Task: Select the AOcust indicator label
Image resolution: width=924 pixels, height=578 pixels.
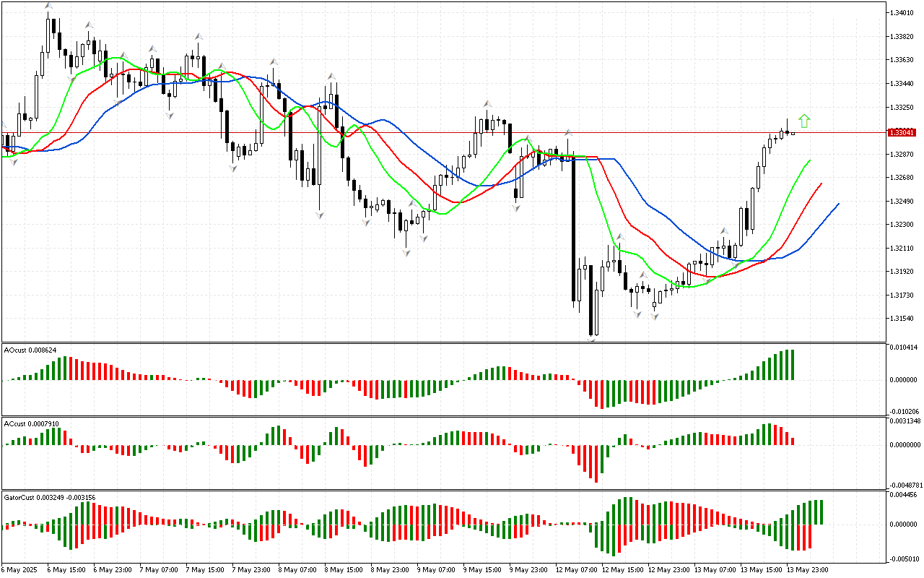Action: 25,350
